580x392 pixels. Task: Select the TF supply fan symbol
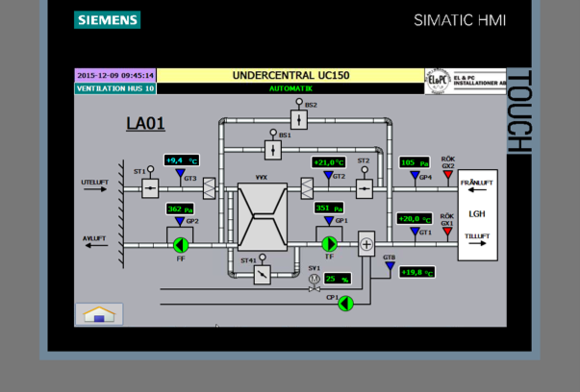click(x=329, y=244)
